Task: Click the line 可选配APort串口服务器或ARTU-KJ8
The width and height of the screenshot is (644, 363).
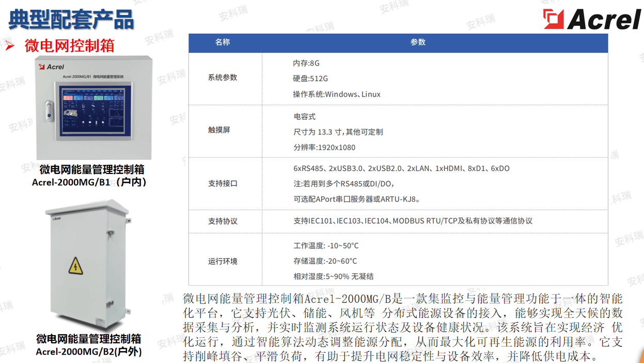Action: [357, 199]
